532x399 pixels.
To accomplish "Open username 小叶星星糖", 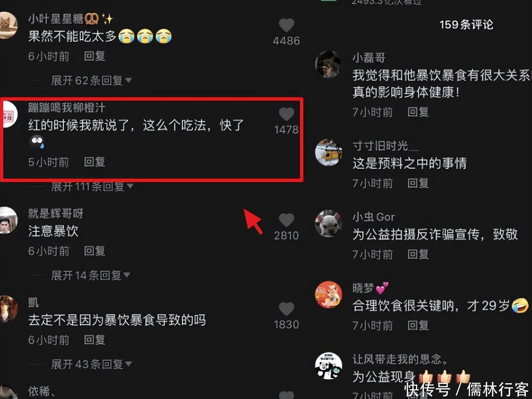I will [56, 19].
